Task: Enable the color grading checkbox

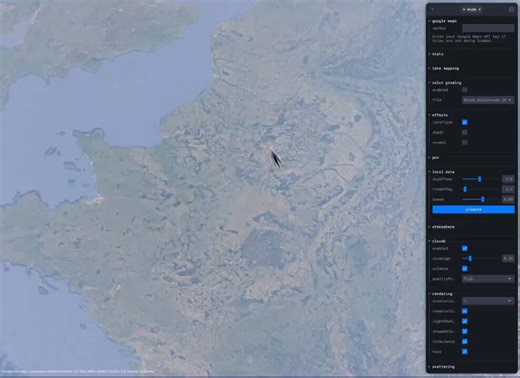Action: [465, 90]
